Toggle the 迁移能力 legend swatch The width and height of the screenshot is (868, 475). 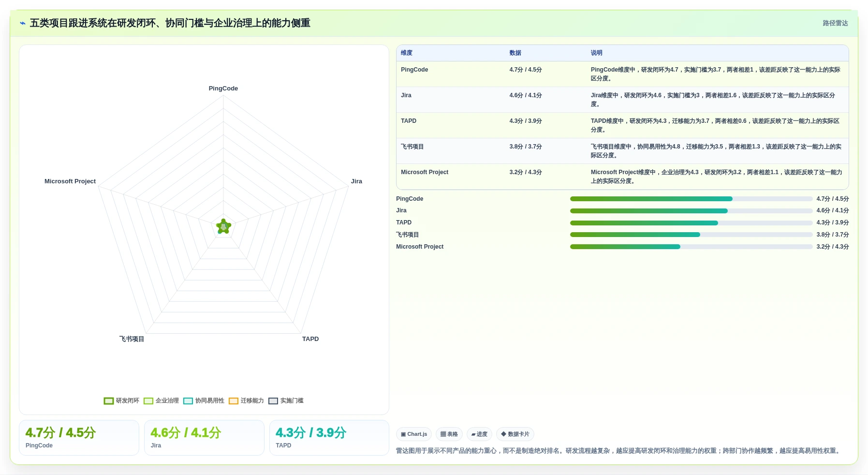[234, 401]
